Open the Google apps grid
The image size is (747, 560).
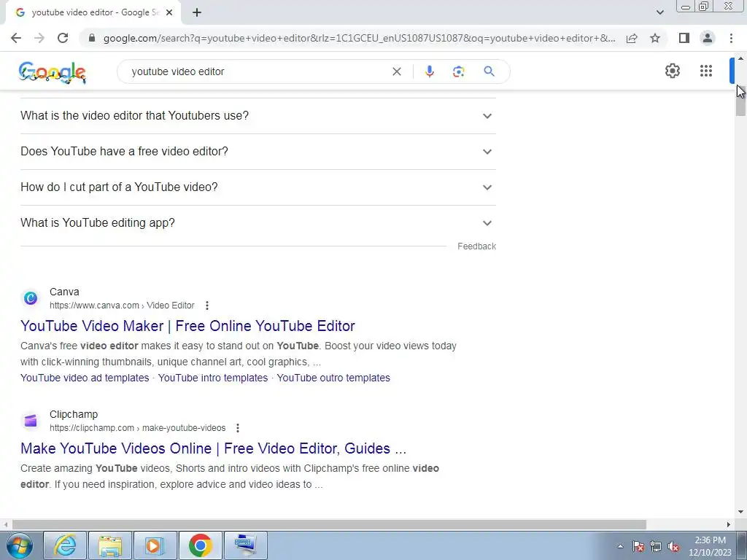[706, 71]
